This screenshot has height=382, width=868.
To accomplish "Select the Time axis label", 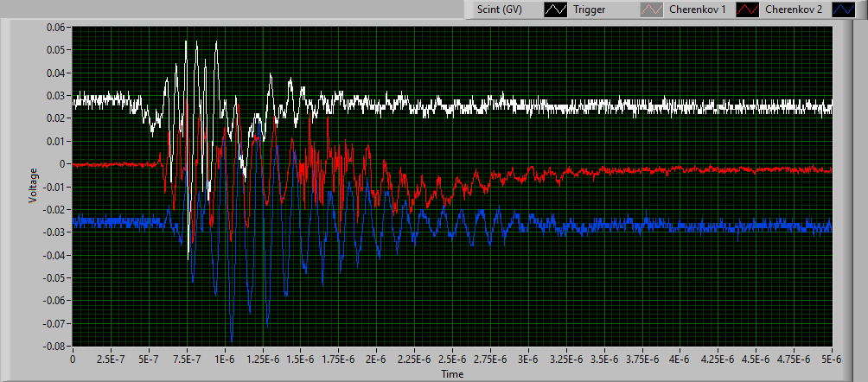I will [x=452, y=374].
